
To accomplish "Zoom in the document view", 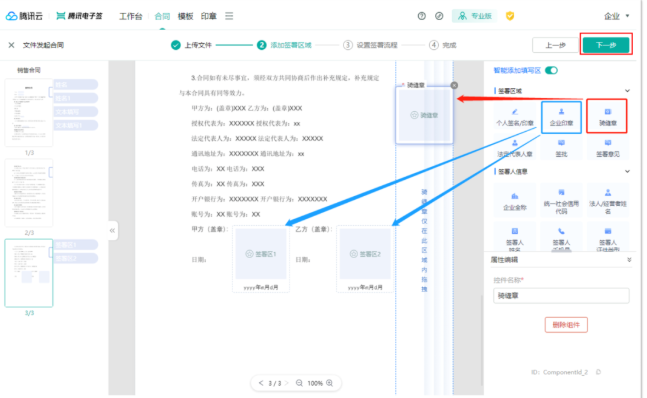I will (x=329, y=383).
